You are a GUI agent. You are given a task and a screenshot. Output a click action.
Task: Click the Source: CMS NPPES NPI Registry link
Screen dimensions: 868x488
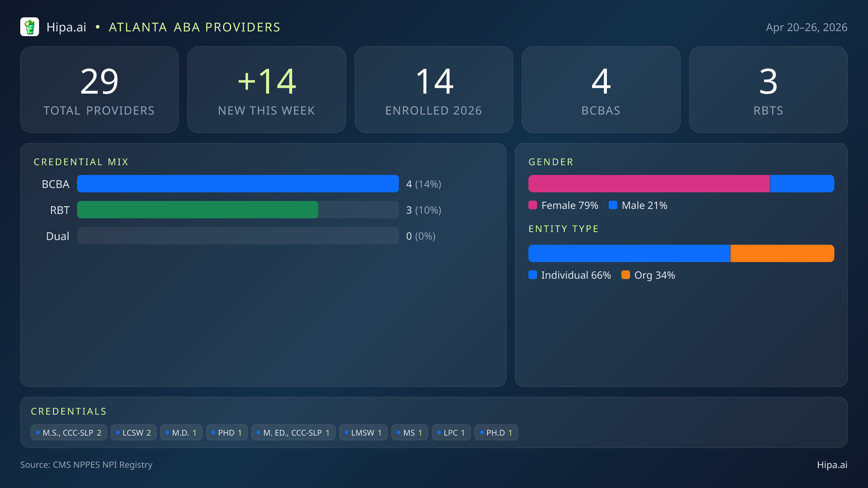click(86, 465)
